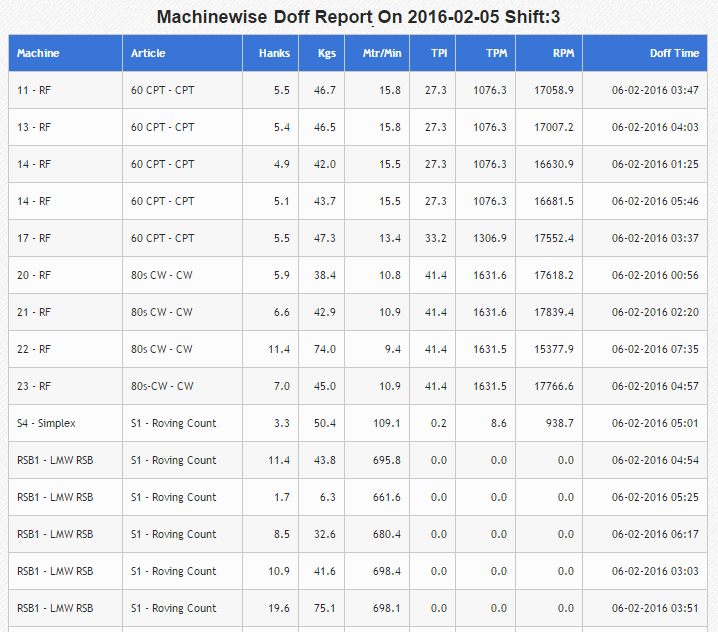Click RPM value 17839.4
This screenshot has width=718, height=632.
(x=554, y=312)
